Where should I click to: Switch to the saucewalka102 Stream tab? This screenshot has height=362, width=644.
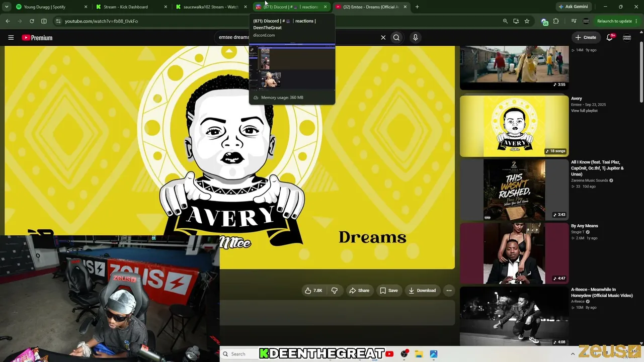pos(211,7)
